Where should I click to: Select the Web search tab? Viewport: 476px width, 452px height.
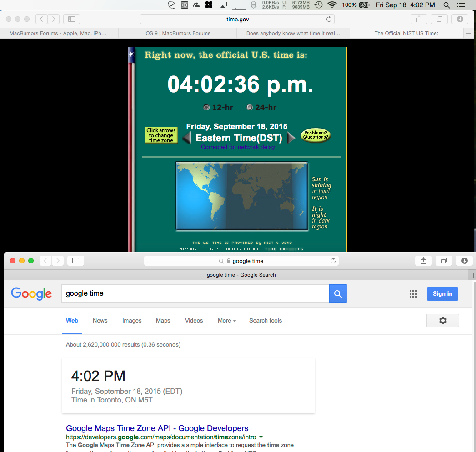point(72,320)
